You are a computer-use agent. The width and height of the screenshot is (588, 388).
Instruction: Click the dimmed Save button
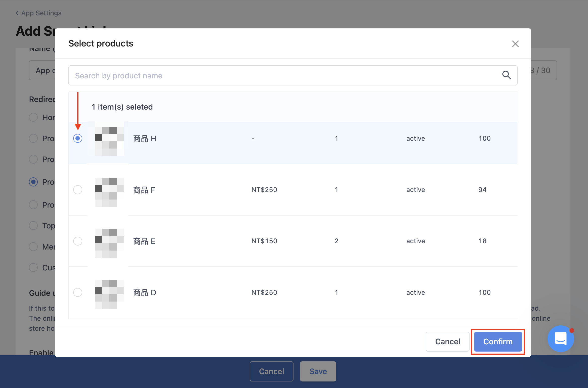(318, 371)
